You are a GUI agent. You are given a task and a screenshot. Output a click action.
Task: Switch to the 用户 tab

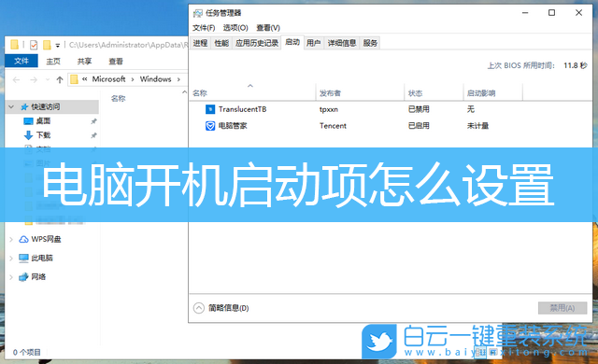tap(314, 43)
